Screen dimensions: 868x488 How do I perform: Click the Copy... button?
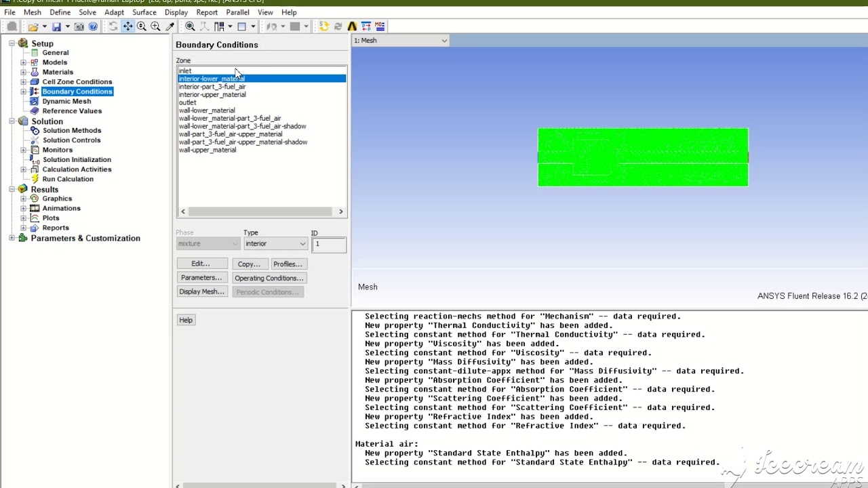(x=249, y=264)
